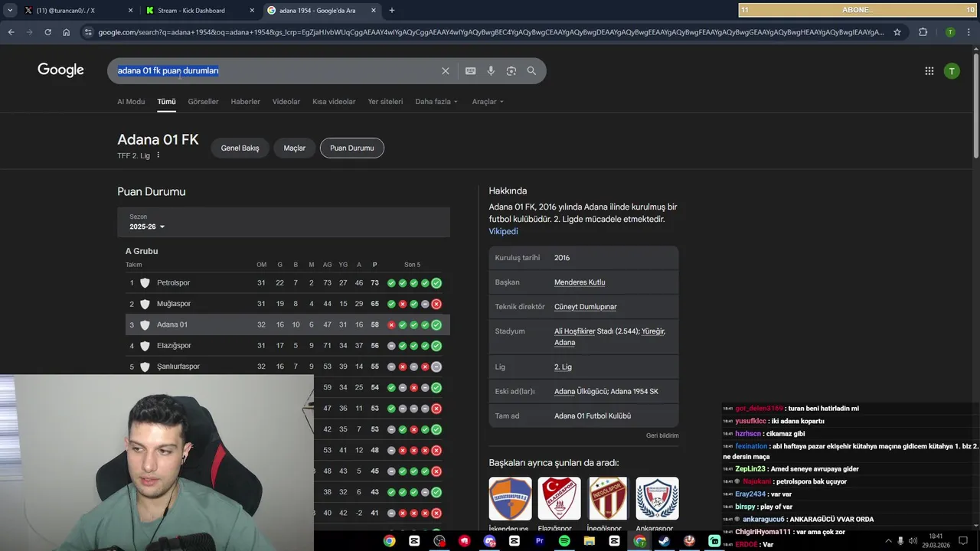
Task: Select the Puan Durumu chip
Action: tap(352, 148)
